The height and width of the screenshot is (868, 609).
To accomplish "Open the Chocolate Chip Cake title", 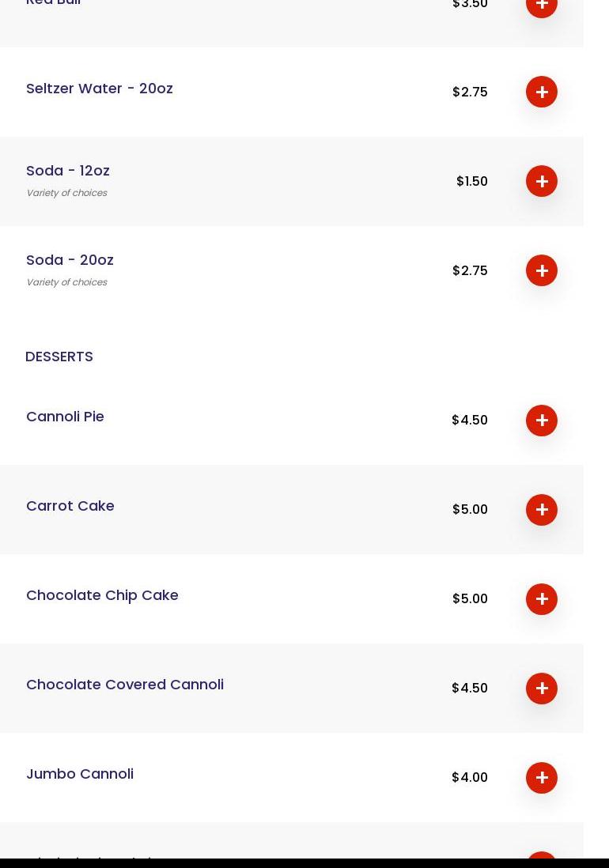I will pyautogui.click(x=102, y=594).
